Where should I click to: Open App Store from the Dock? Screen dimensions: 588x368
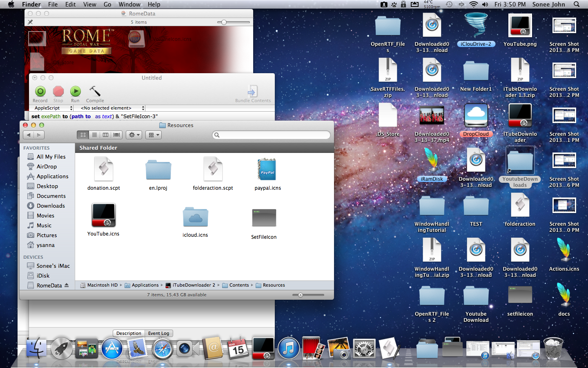112,349
